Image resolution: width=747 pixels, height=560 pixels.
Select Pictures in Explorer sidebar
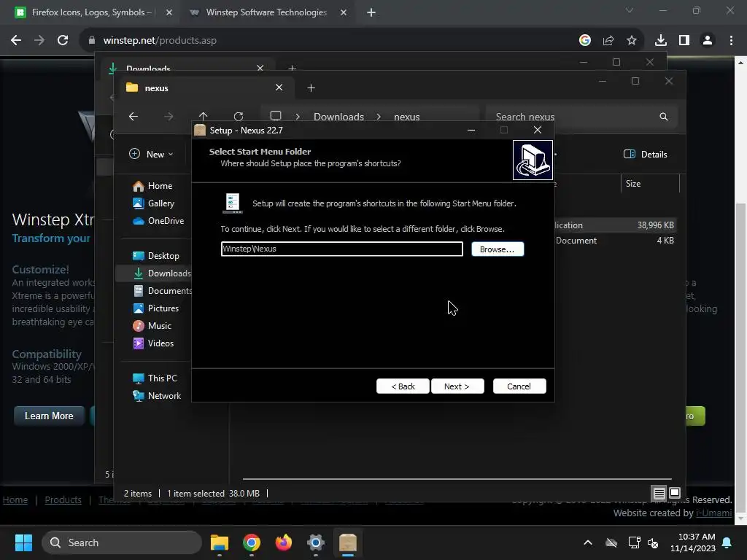coord(156,308)
